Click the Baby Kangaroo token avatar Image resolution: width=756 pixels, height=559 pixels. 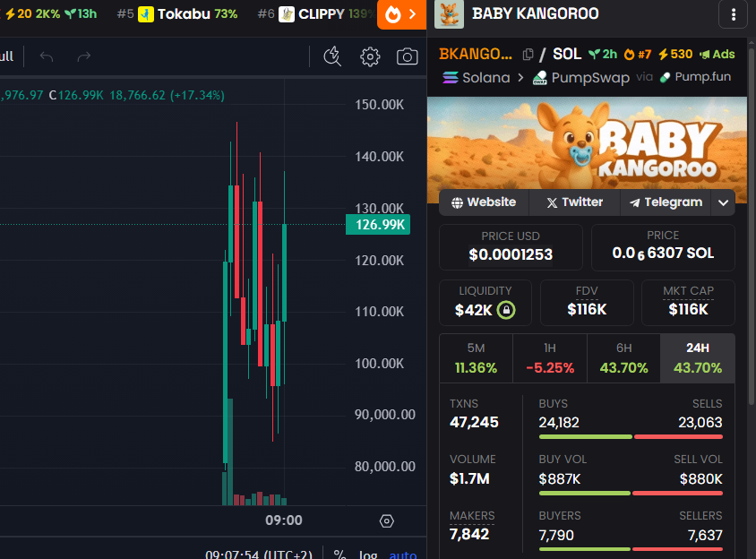pyautogui.click(x=449, y=14)
